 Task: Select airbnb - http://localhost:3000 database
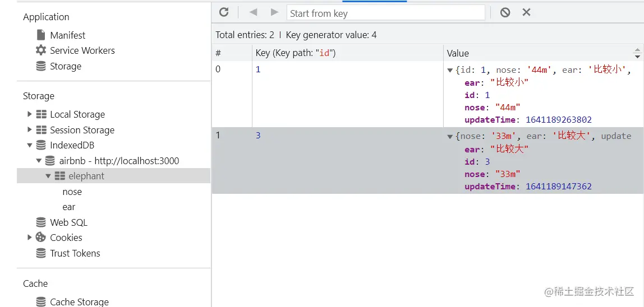coord(119,161)
